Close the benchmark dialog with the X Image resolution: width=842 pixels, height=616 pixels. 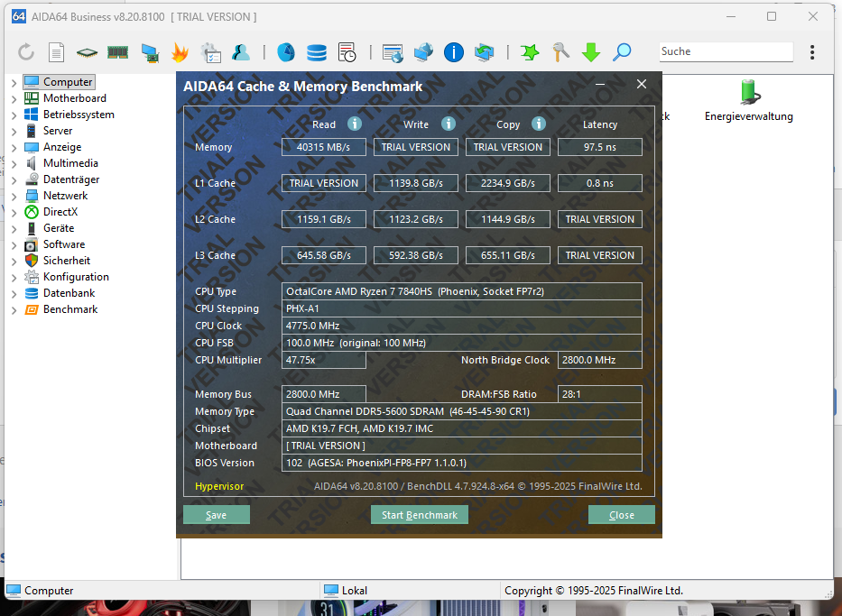tap(641, 84)
